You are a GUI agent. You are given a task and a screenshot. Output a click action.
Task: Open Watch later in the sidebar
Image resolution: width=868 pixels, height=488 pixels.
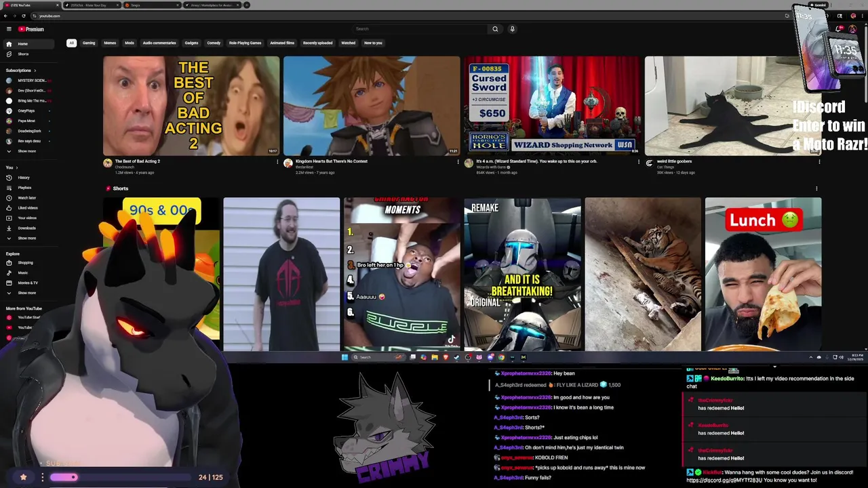click(27, 198)
